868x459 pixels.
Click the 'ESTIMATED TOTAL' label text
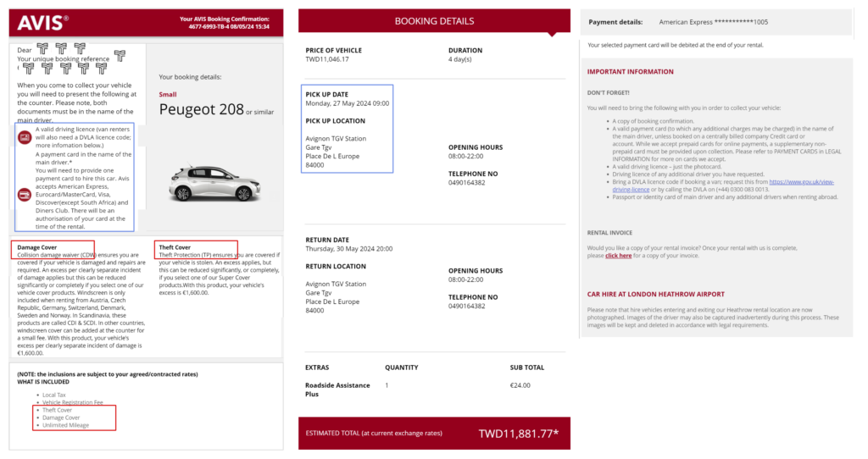tap(374, 434)
